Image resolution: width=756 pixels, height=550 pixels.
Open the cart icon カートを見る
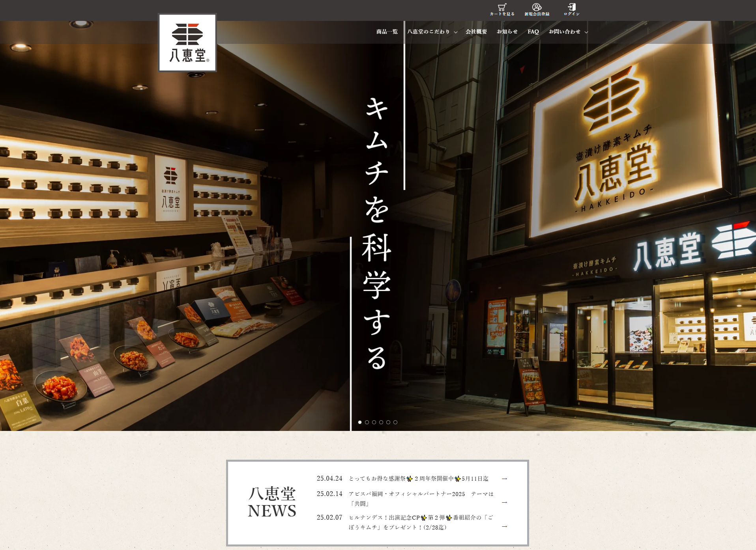point(502,9)
